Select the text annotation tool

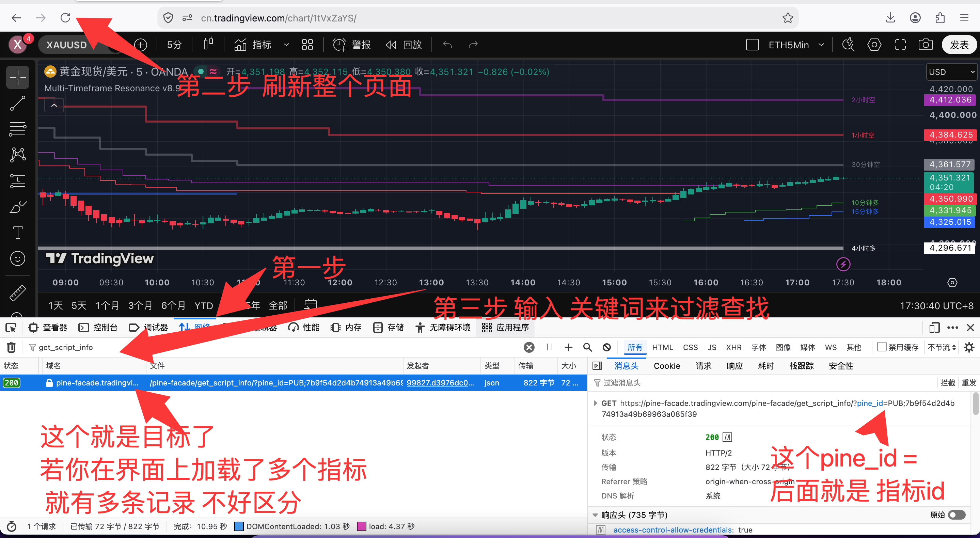point(17,233)
